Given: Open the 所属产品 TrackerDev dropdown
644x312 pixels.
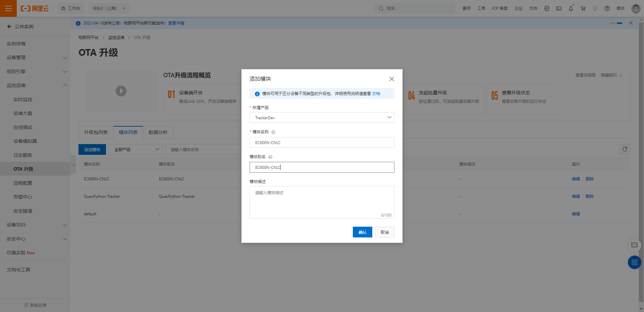Looking at the screenshot, I should coord(322,118).
